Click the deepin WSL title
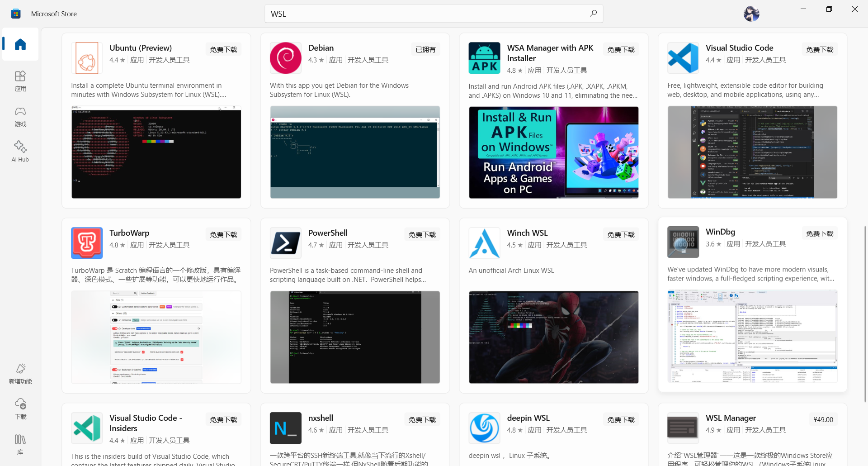This screenshot has width=868, height=466. (x=528, y=418)
